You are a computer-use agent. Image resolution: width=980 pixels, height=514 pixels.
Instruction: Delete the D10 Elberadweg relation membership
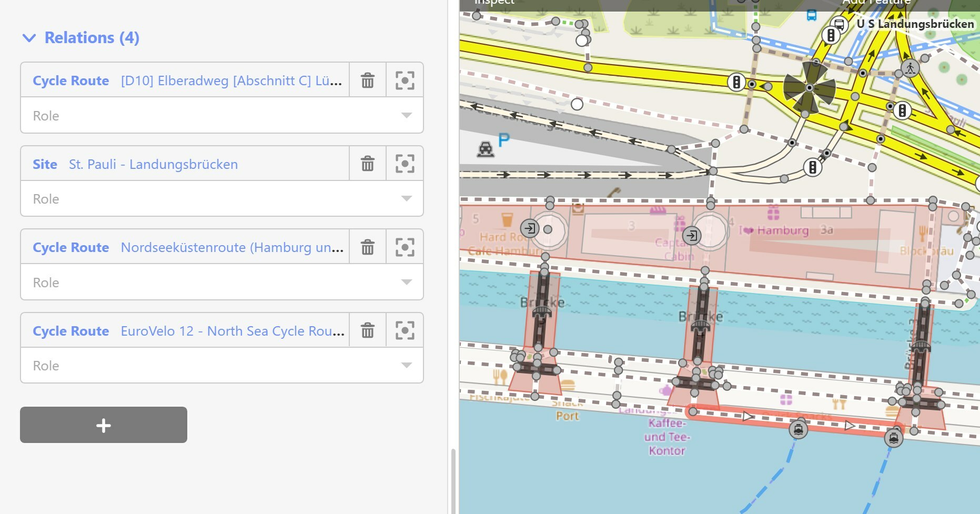coord(368,80)
